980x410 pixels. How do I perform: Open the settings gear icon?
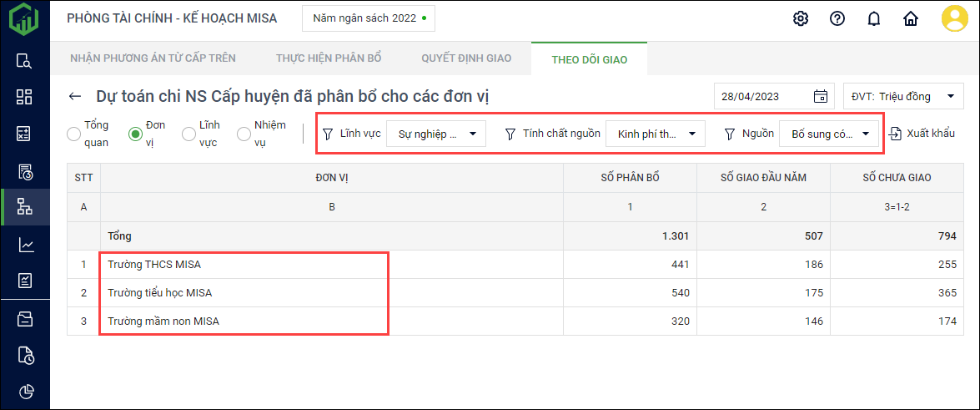tap(800, 18)
